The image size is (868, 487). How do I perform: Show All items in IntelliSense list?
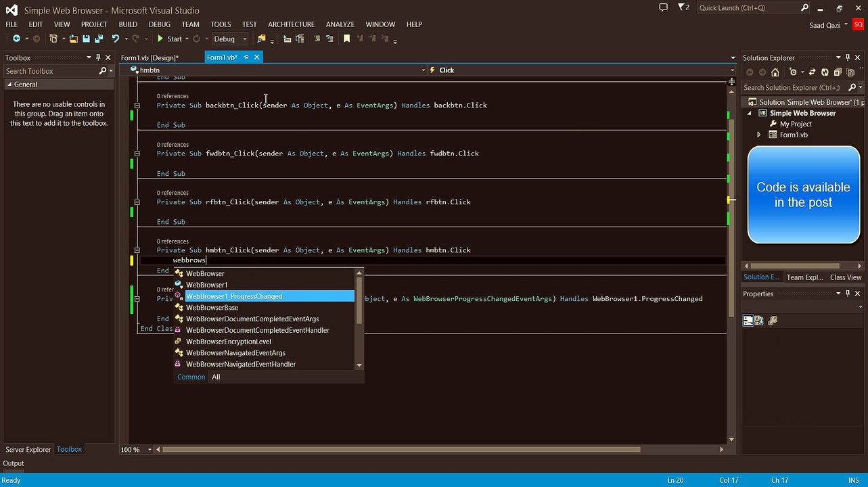coord(216,377)
